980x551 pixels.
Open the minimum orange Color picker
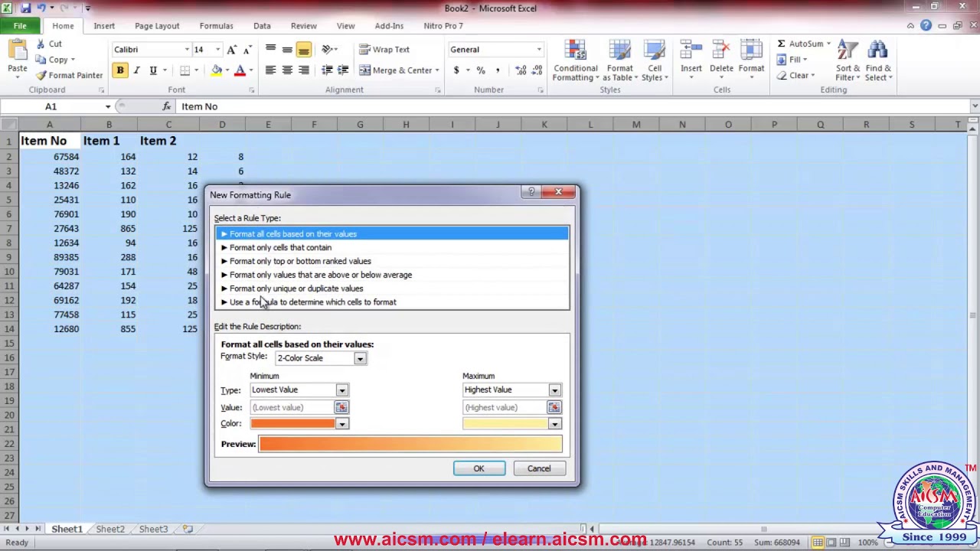coord(341,424)
